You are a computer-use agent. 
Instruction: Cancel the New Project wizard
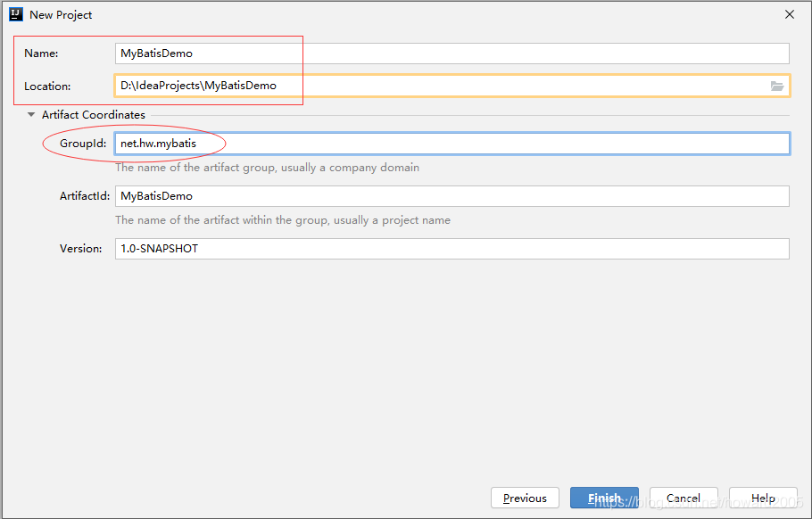(x=684, y=498)
